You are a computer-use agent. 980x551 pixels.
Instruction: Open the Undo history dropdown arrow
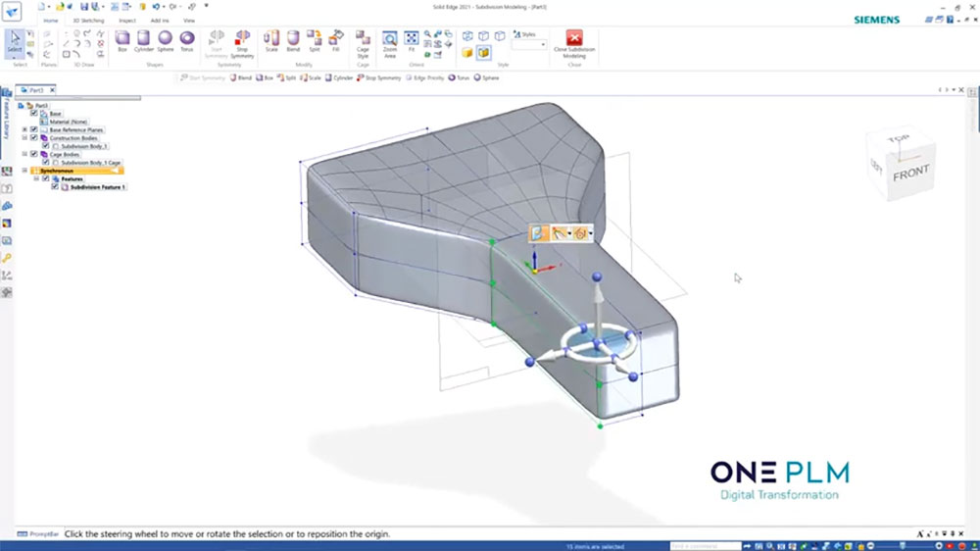tap(164, 6)
